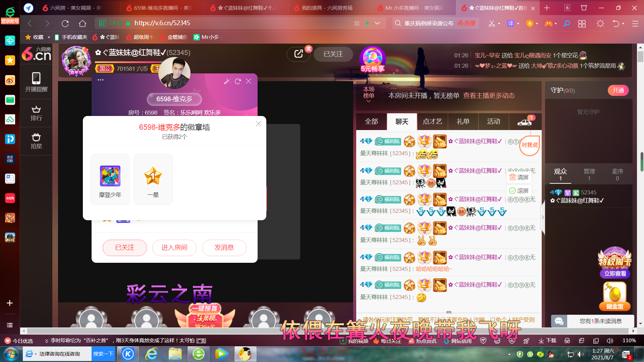
Task: Click the 对我说 bubble button
Action: coord(530,145)
